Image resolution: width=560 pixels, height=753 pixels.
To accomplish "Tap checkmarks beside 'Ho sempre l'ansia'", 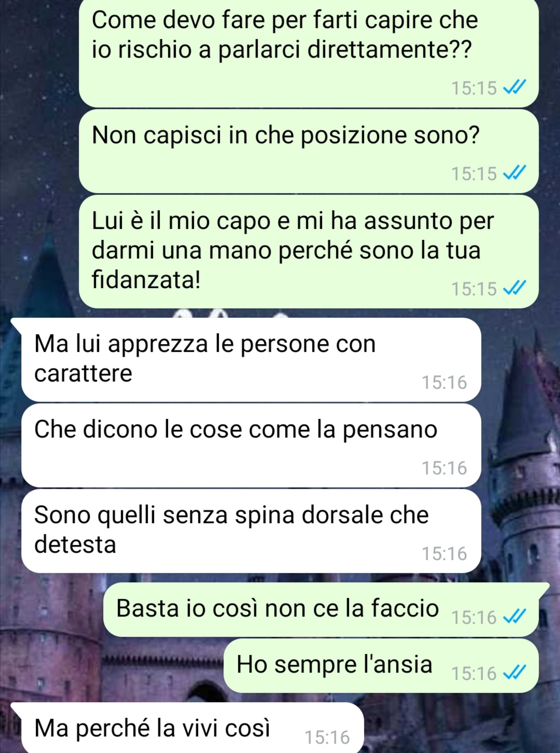I will pyautogui.click(x=514, y=673).
